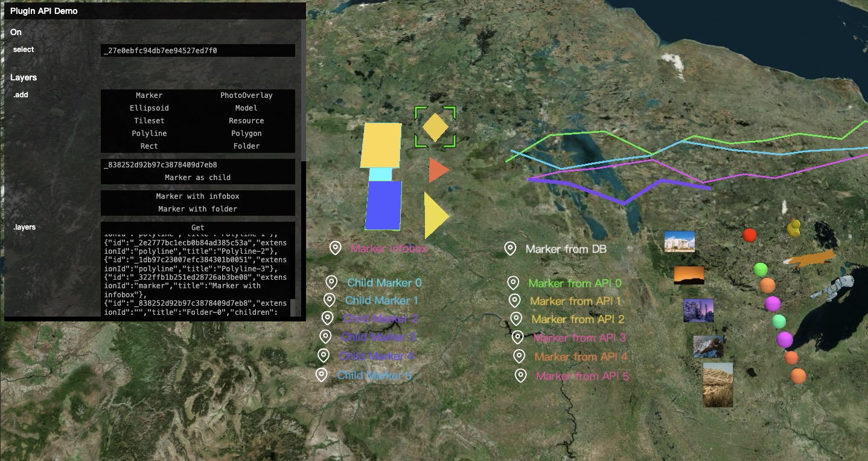
Task: Click the Get layers button
Action: pyautogui.click(x=198, y=228)
